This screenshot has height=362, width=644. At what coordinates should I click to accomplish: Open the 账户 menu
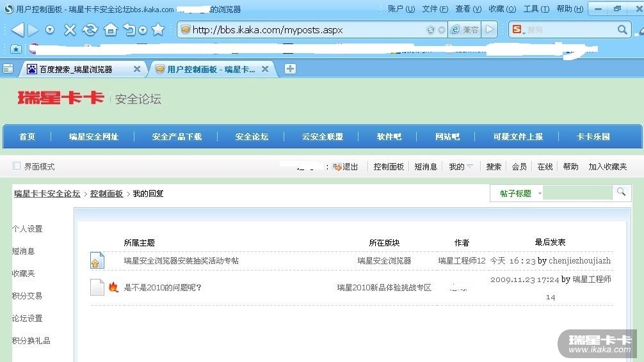coord(401,8)
